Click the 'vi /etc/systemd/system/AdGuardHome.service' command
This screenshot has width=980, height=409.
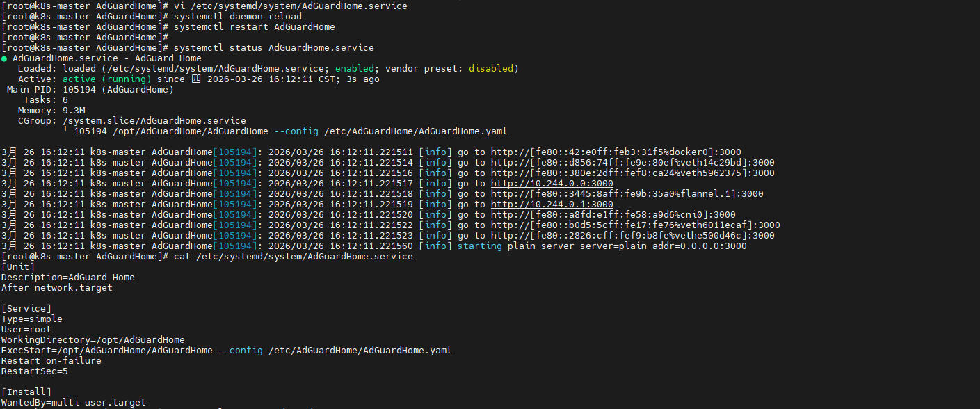(291, 6)
